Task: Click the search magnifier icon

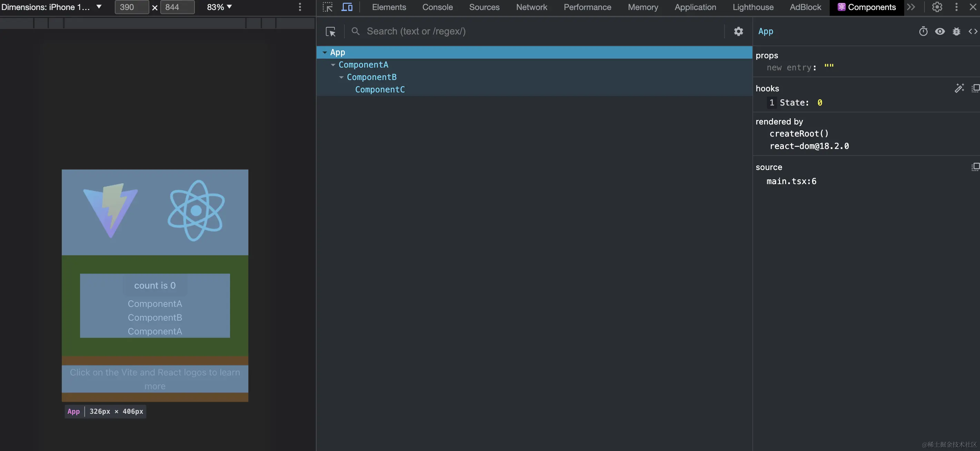Action: tap(355, 31)
